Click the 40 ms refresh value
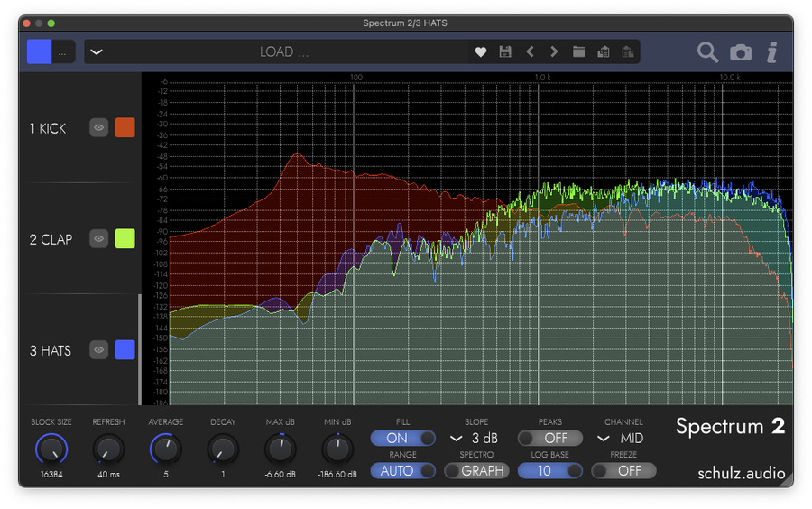The width and height of the screenshot is (812, 509). [x=109, y=475]
